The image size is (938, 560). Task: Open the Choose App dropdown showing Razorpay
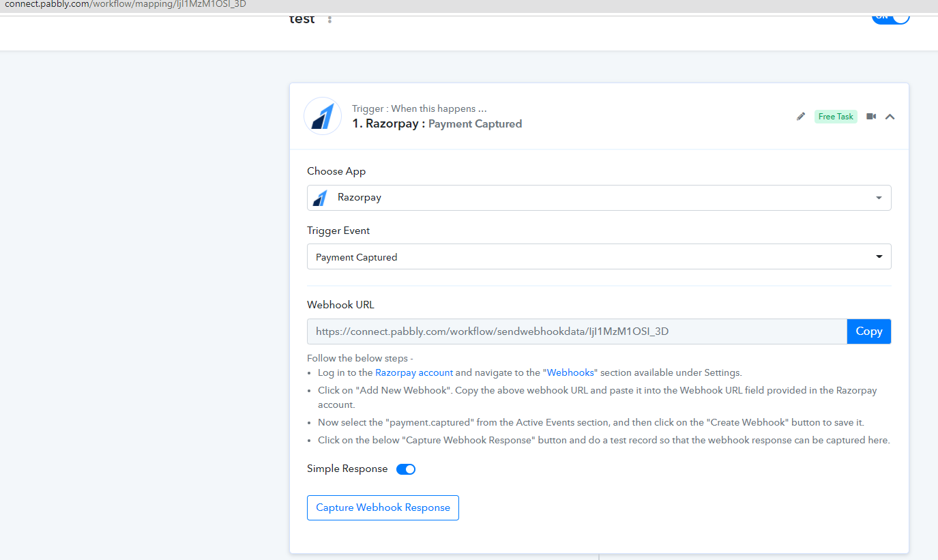(x=599, y=198)
